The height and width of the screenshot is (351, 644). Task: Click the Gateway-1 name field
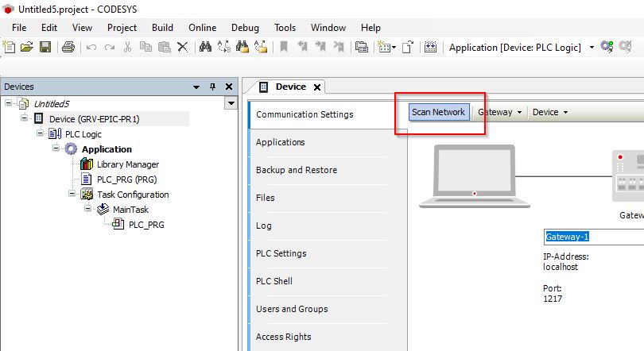(594, 237)
